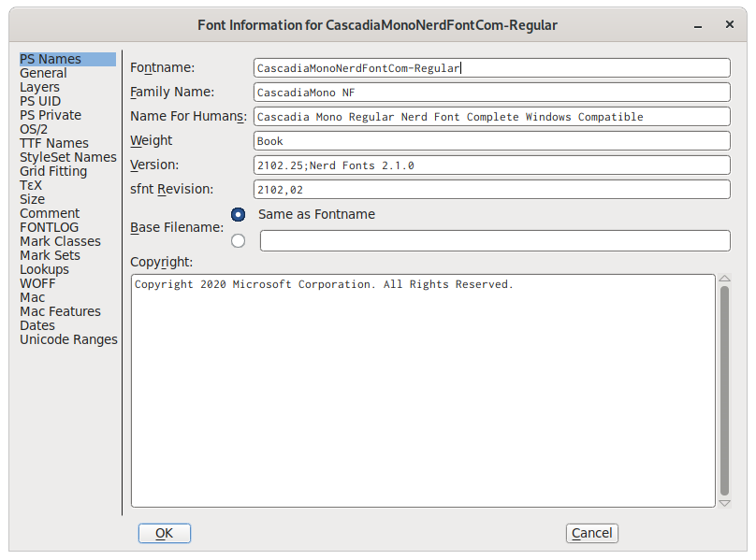Select the Same as Fontname radio button
This screenshot has height=560, width=756.
238,214
